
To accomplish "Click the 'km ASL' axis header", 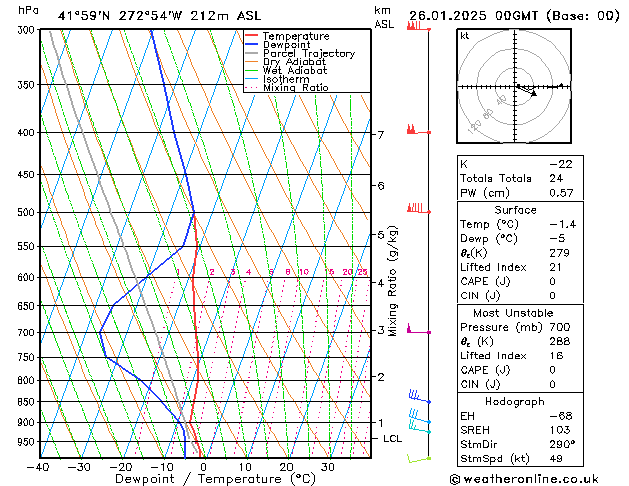I will point(384,17).
